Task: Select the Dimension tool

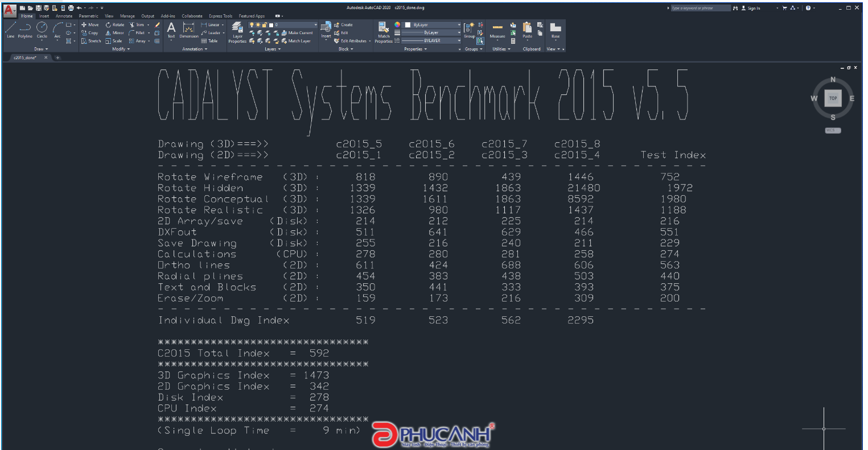Action: pos(189,30)
